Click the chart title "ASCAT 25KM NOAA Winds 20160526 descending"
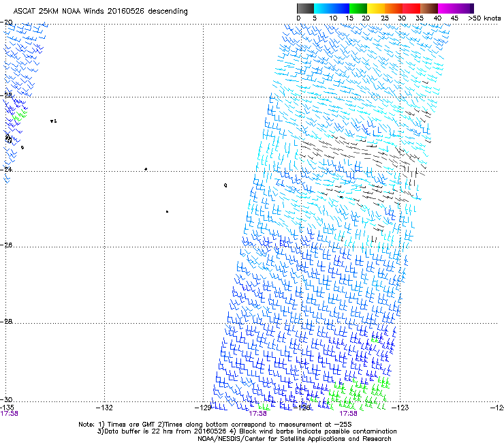The image size is (504, 443). coord(100,11)
